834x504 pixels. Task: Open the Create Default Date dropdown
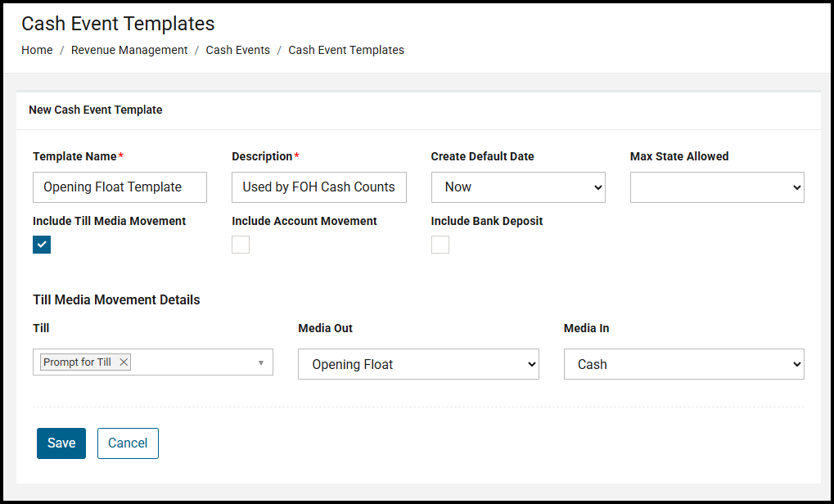518,187
